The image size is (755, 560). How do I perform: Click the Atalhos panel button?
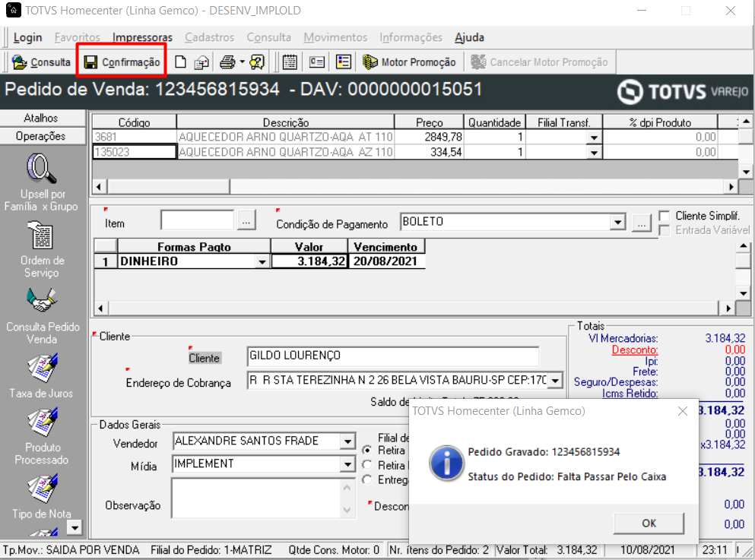(x=41, y=118)
